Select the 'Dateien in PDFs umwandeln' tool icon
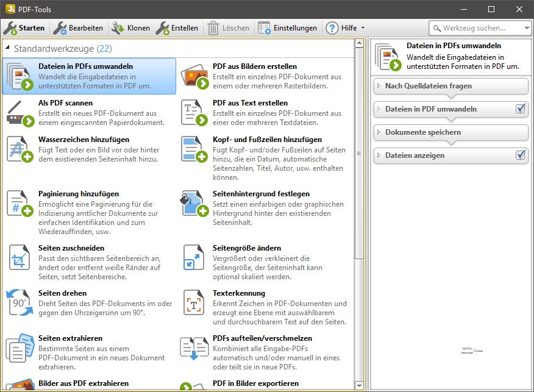This screenshot has height=392, width=534. click(20, 76)
